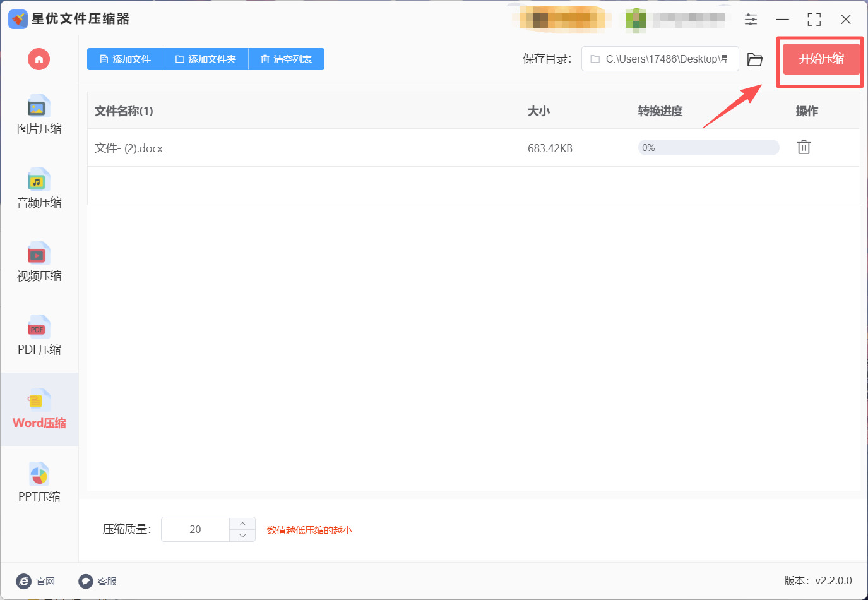Image resolution: width=868 pixels, height=600 pixels.
Task: Open the 官网 official website link
Action: [36, 581]
